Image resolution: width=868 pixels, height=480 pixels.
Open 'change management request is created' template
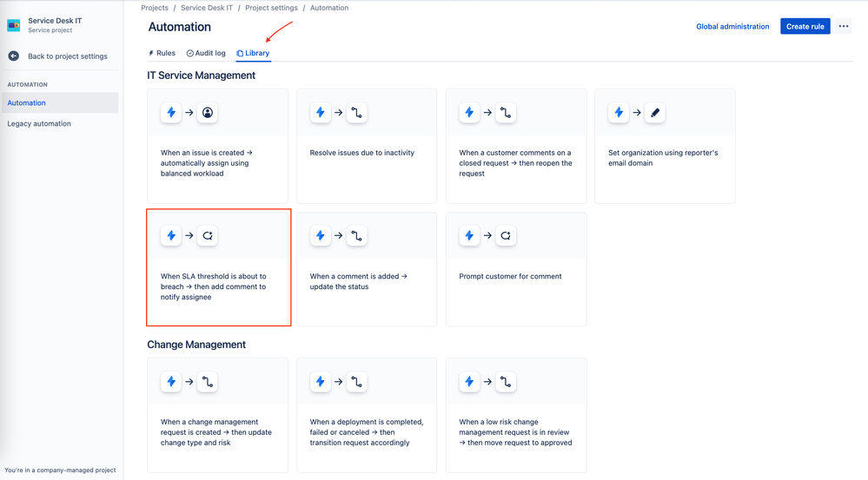[217, 415]
